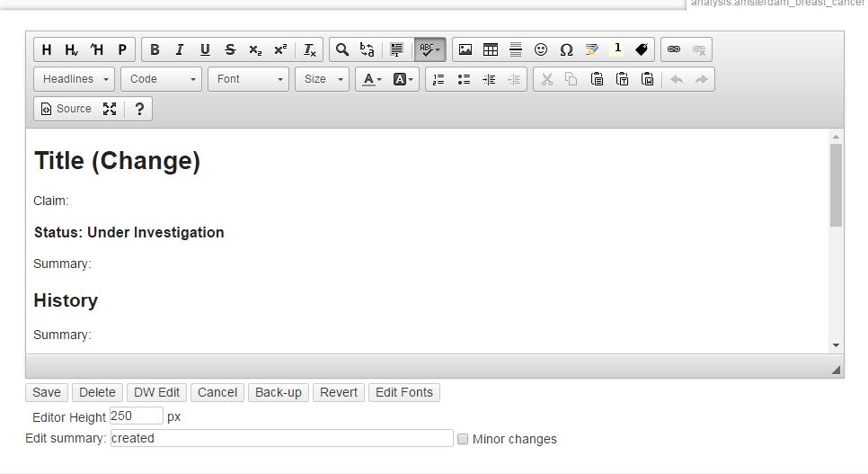This screenshot has width=868, height=474.
Task: Open the text color picker
Action: [370, 79]
